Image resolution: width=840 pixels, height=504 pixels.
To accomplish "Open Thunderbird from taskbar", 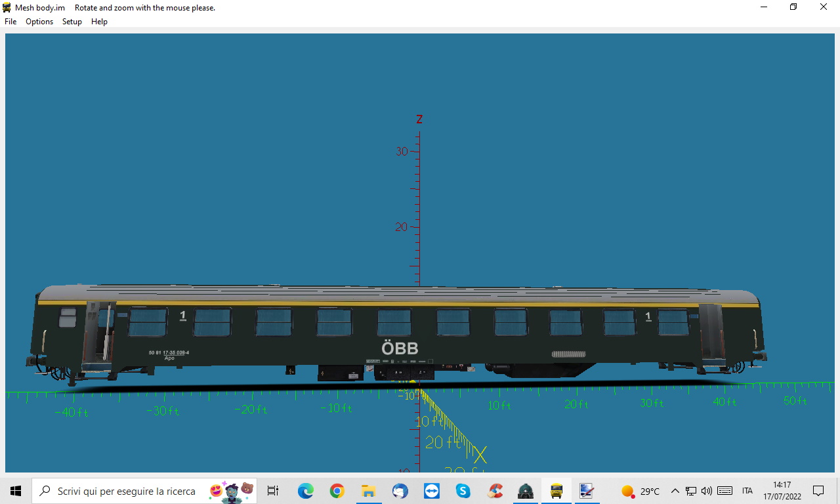I will (400, 491).
